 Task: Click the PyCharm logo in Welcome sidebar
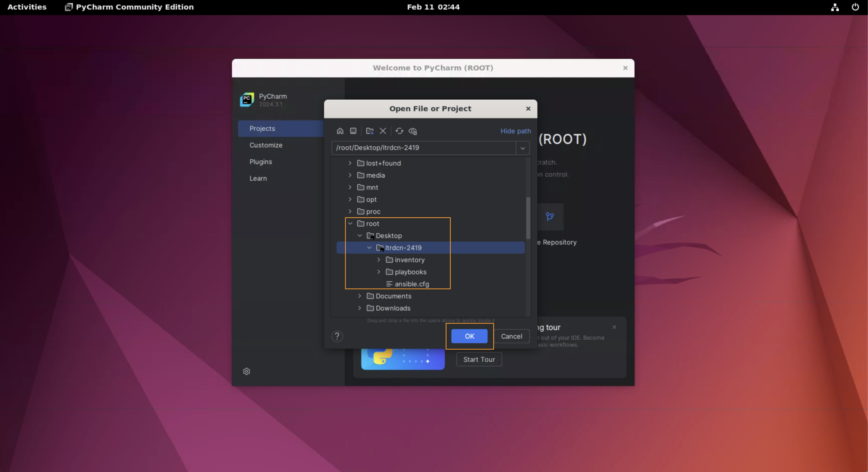point(247,99)
